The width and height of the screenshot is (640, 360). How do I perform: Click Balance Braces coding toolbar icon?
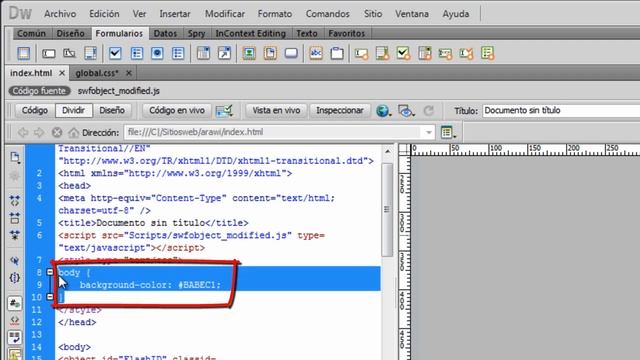(x=15, y=278)
